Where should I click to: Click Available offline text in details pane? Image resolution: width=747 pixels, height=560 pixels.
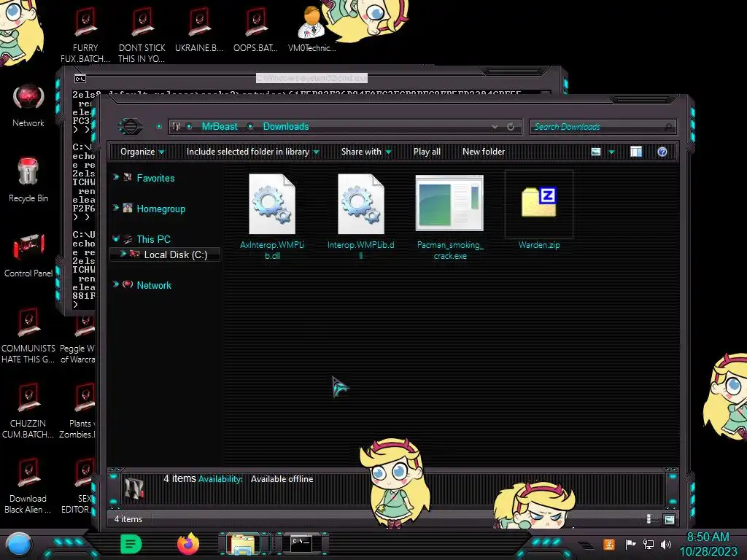[282, 479]
